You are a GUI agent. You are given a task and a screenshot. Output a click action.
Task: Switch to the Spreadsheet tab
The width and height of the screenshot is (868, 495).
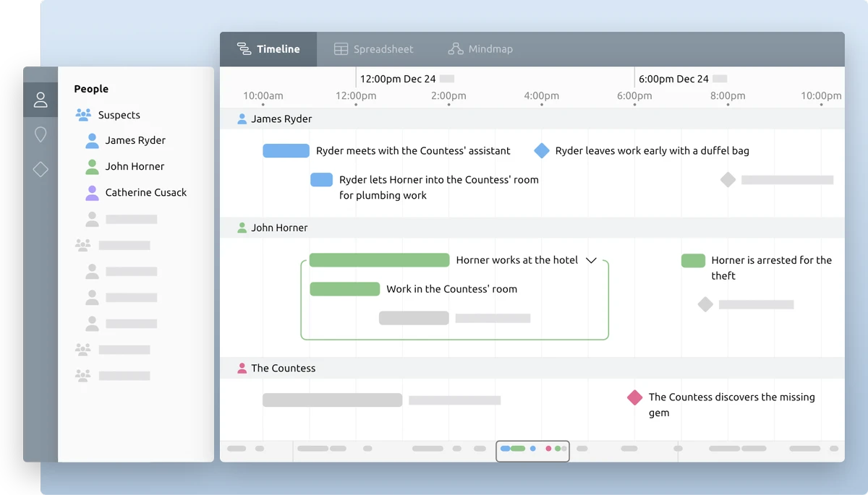coord(373,49)
